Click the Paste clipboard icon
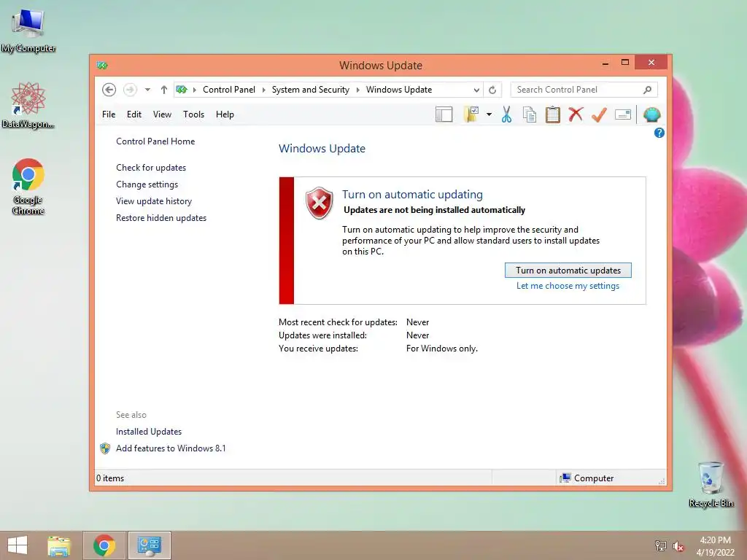This screenshot has height=560, width=747. 553,114
